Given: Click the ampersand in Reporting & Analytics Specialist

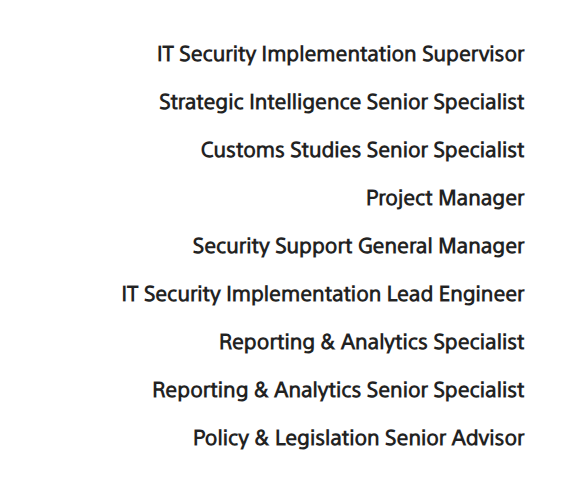Looking at the screenshot, I should (328, 342).
